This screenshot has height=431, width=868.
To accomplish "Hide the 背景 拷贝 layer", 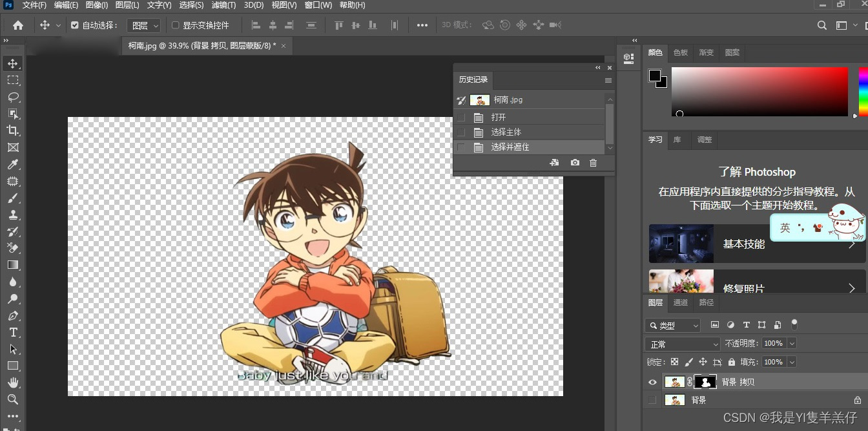I will coord(652,382).
